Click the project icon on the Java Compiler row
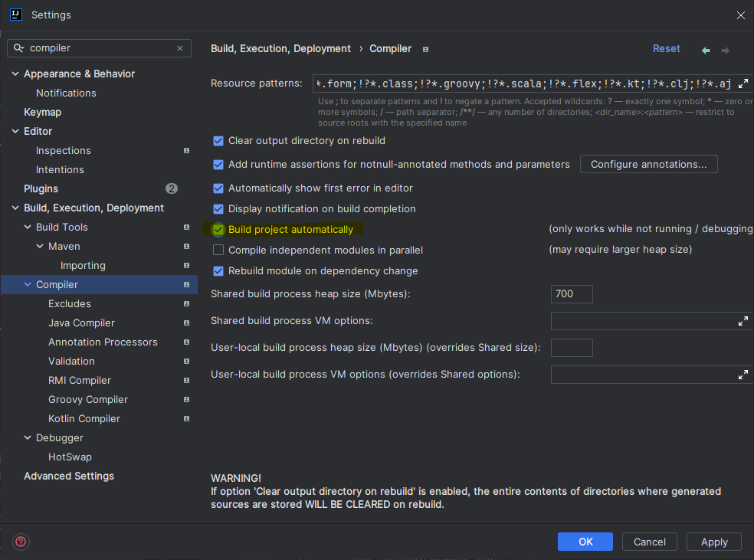 pos(186,323)
